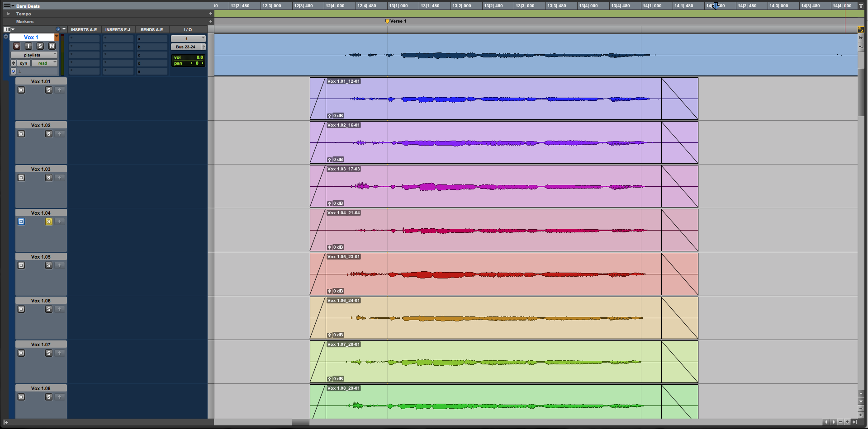Promote Vox 1.03 playlist with up arrow

[59, 178]
